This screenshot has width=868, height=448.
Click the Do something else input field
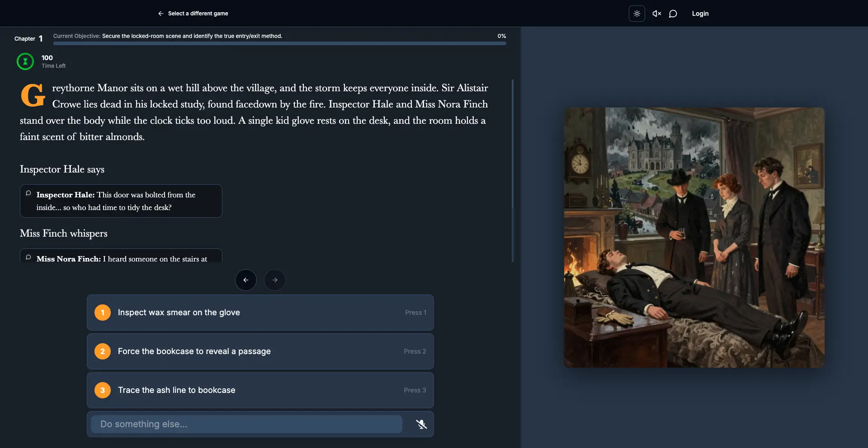click(x=246, y=424)
